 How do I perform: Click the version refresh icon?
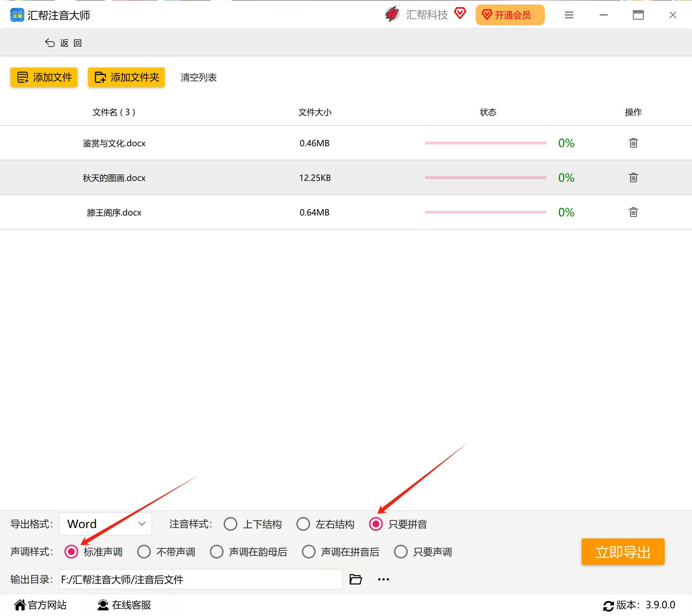coord(608,606)
